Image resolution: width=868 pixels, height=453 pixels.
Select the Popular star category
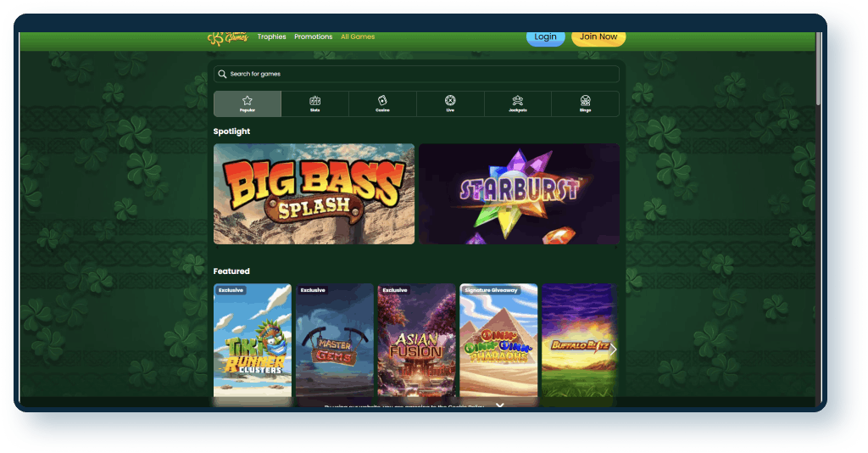[x=248, y=103]
